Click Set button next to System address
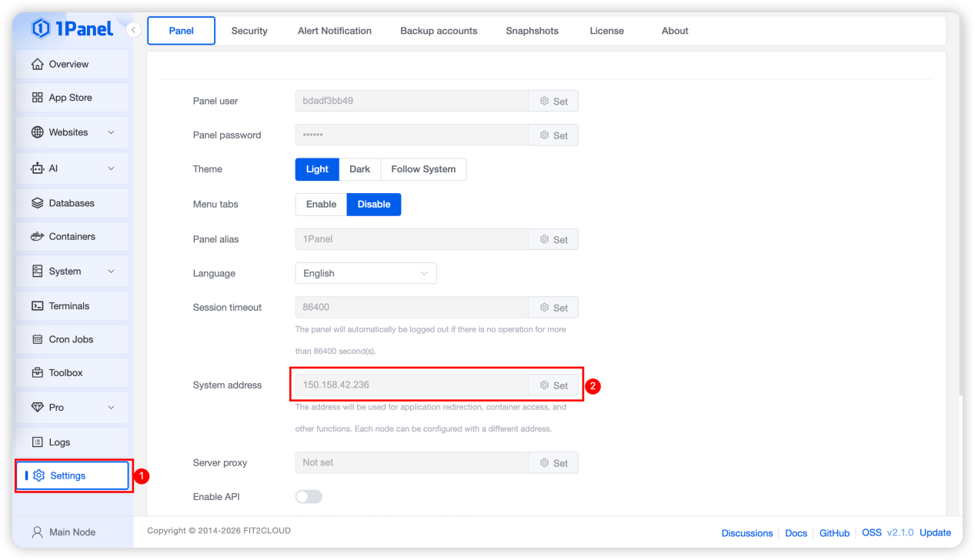 553,385
